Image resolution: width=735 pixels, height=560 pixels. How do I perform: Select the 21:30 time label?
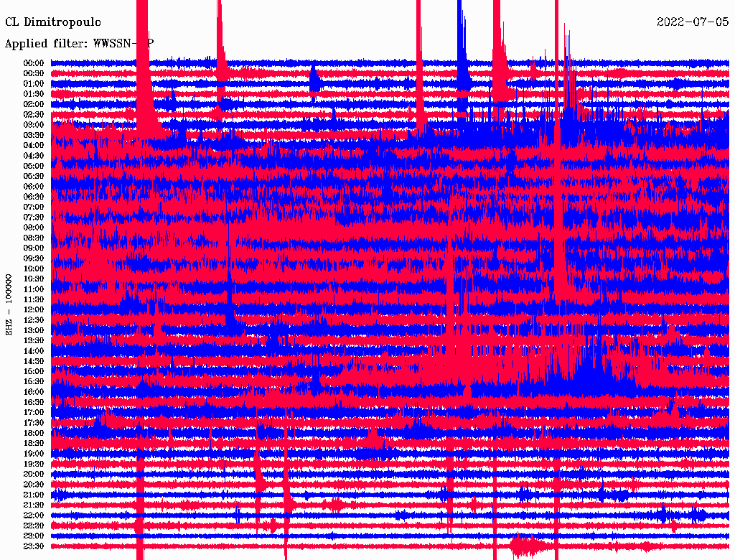pos(34,505)
